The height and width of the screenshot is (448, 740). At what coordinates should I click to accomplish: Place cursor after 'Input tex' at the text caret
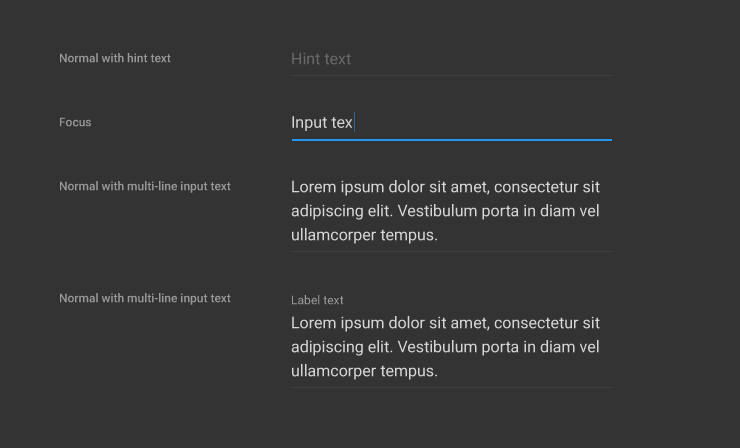[x=355, y=122]
